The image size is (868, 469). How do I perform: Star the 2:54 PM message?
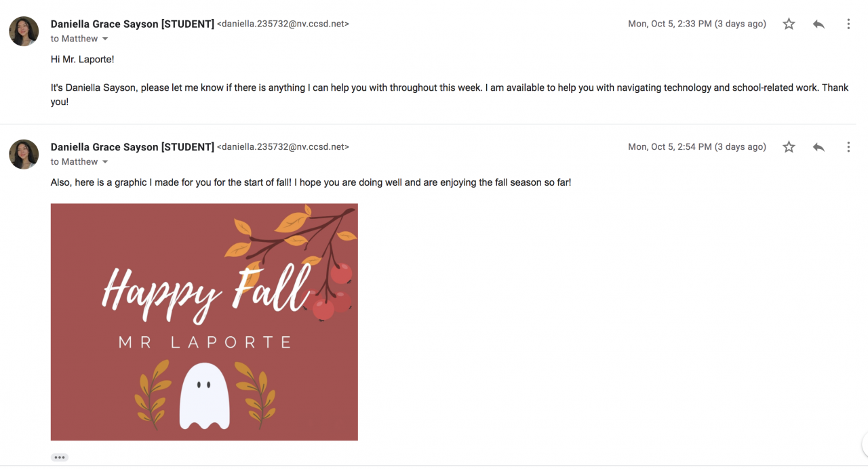789,147
